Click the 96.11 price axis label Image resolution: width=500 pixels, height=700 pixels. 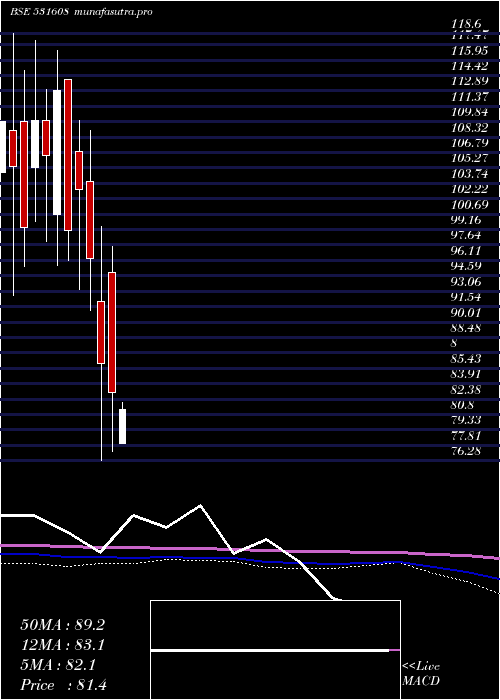point(467,251)
